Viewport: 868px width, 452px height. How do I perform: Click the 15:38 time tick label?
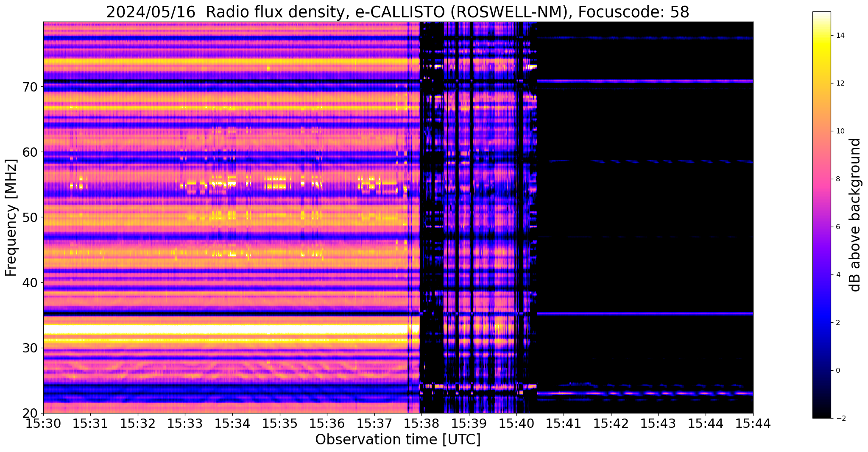pos(422,423)
